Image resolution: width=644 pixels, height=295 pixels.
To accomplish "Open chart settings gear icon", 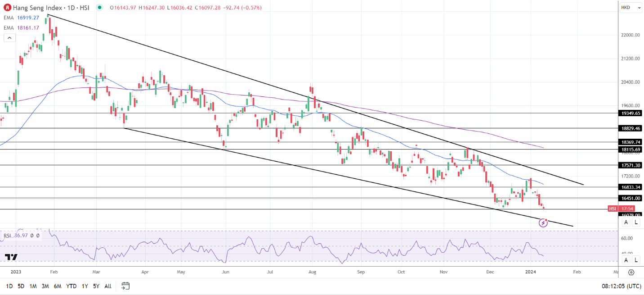I will click(x=631, y=272).
